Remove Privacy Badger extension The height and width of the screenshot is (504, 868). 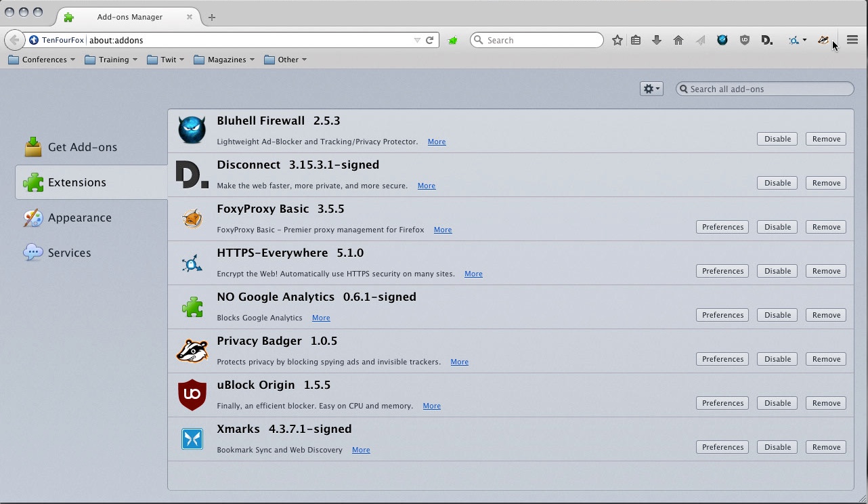(x=826, y=359)
